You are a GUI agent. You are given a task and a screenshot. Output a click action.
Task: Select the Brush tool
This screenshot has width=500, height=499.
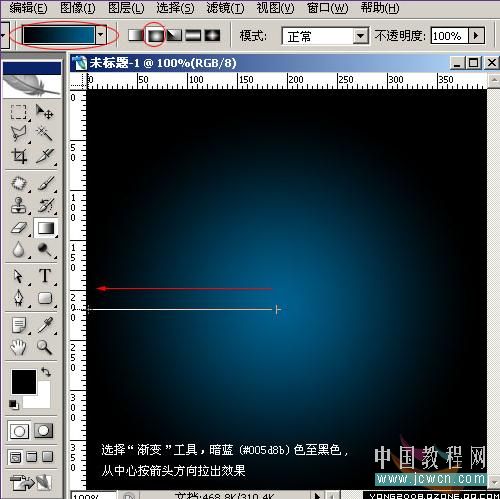tap(45, 184)
